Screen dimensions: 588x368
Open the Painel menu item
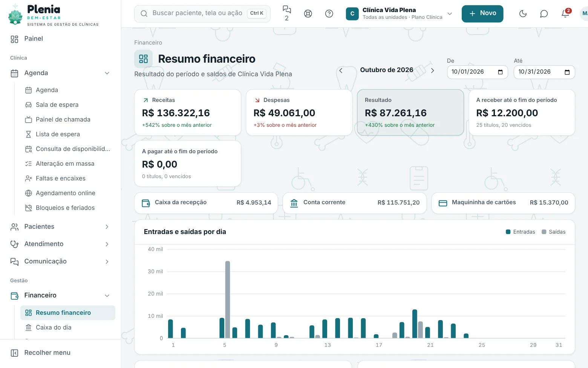click(60, 39)
